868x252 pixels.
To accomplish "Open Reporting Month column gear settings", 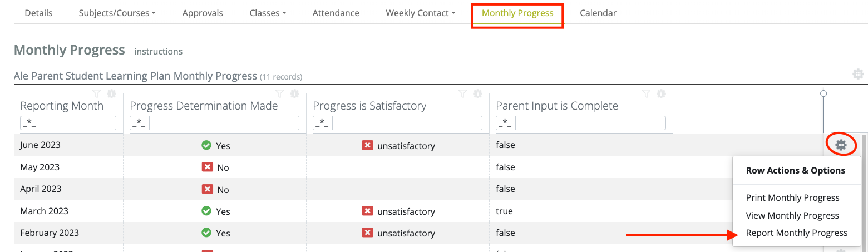I will (111, 94).
